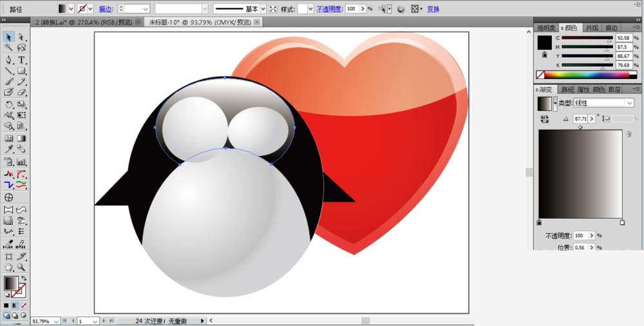Click the gradient angle field 87.71

pyautogui.click(x=580, y=119)
